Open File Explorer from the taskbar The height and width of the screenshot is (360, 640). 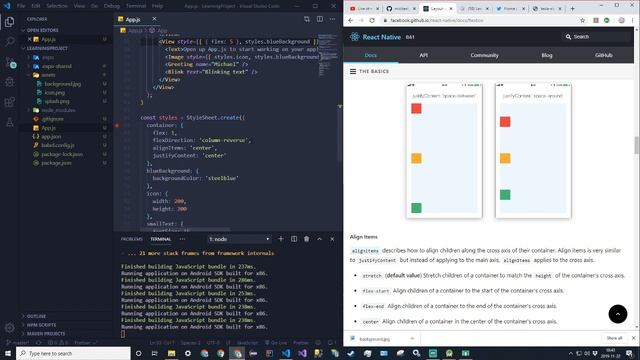click(x=171, y=353)
